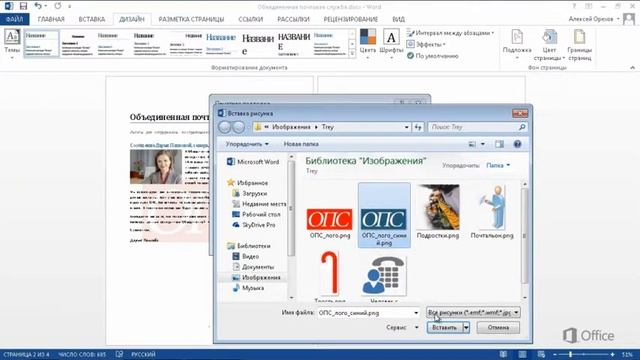Select the blue Название style thumbnail
This screenshot has width=640, height=360.
[x=221, y=43]
